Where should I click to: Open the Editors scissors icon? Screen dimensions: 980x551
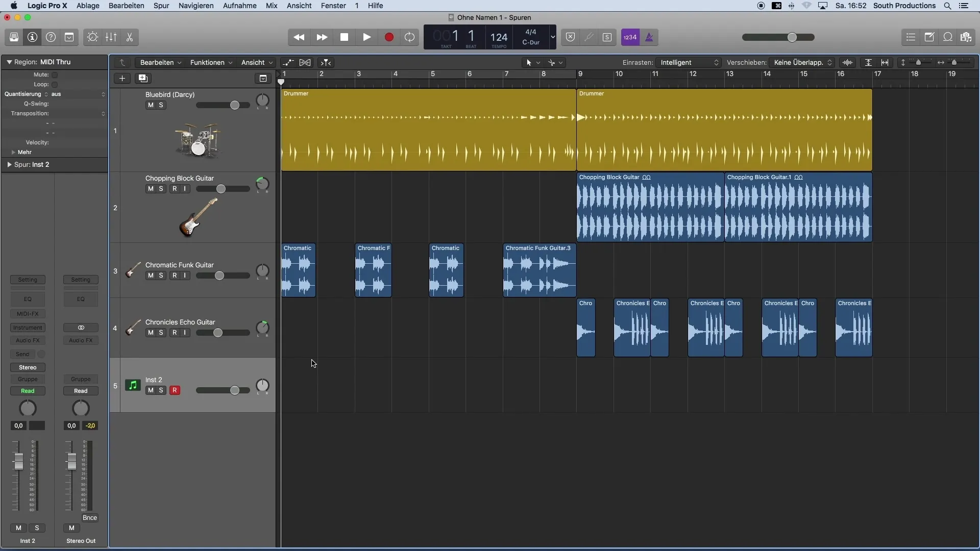129,37
